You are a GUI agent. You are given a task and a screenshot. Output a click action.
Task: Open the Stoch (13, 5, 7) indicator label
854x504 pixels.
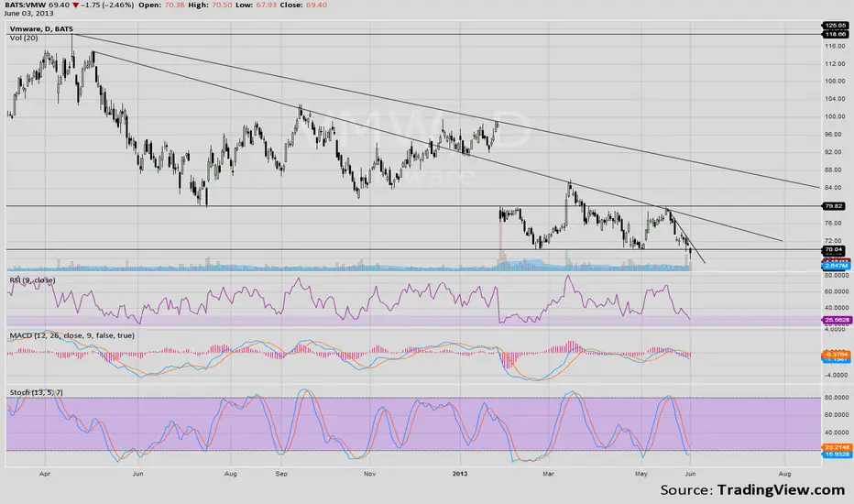point(37,392)
